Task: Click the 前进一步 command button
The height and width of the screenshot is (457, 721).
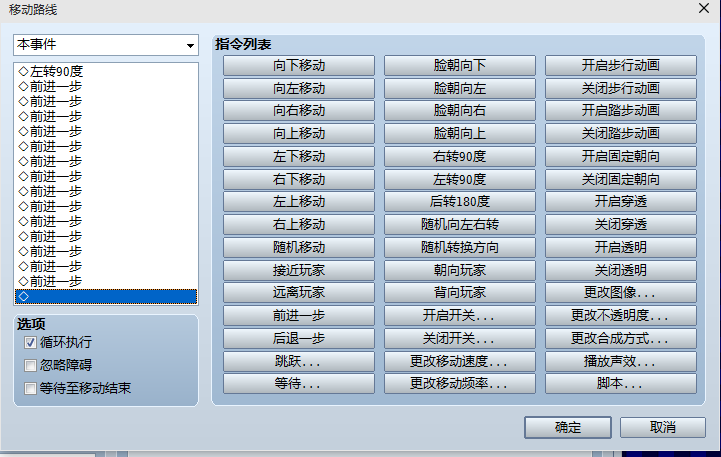Action: tap(299, 315)
